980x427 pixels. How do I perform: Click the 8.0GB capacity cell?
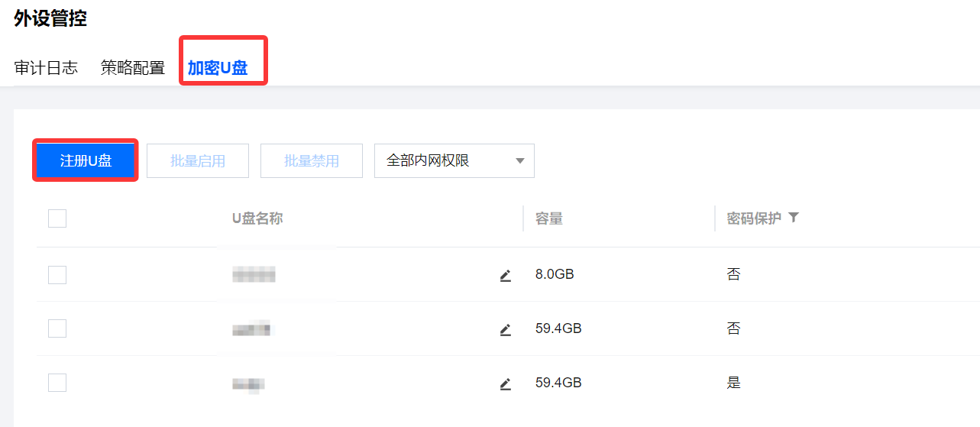(555, 274)
